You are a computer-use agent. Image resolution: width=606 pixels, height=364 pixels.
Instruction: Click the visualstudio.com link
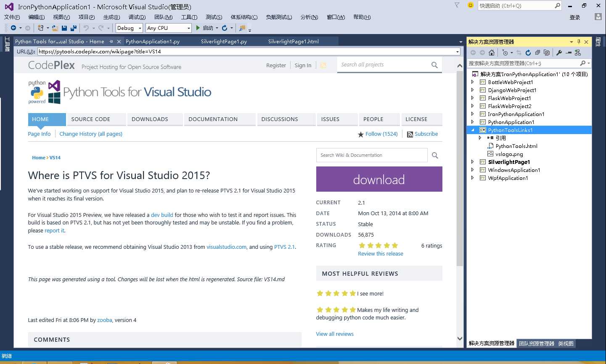click(x=226, y=247)
